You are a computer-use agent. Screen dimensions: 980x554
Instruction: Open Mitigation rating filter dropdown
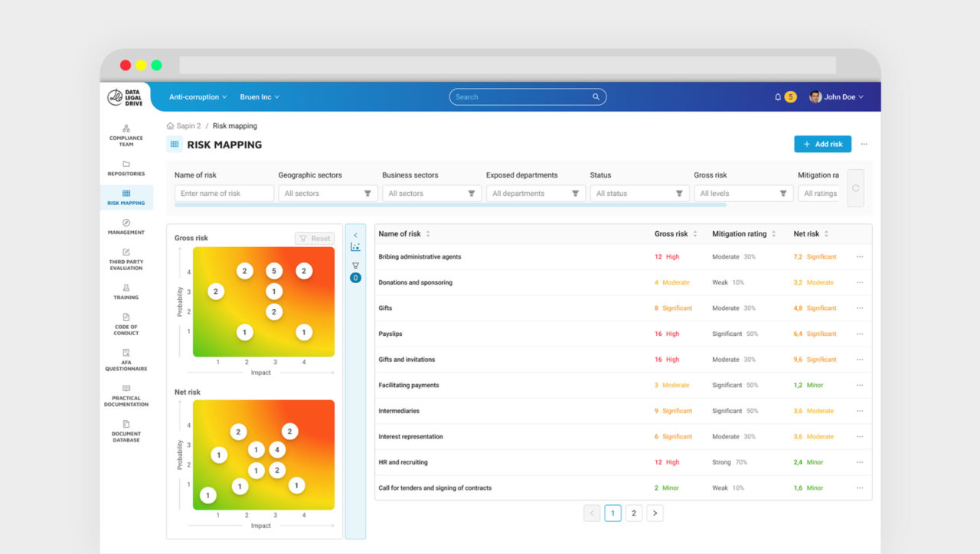click(x=818, y=194)
